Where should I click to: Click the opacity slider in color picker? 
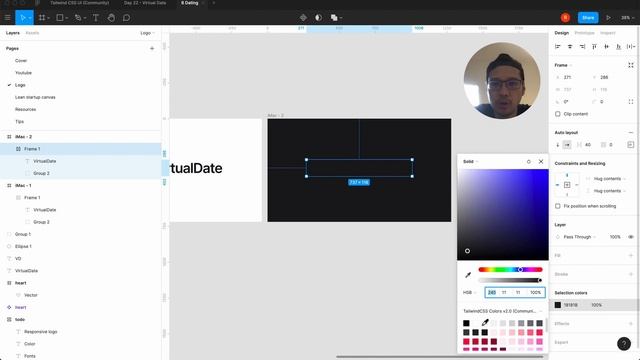point(510,280)
